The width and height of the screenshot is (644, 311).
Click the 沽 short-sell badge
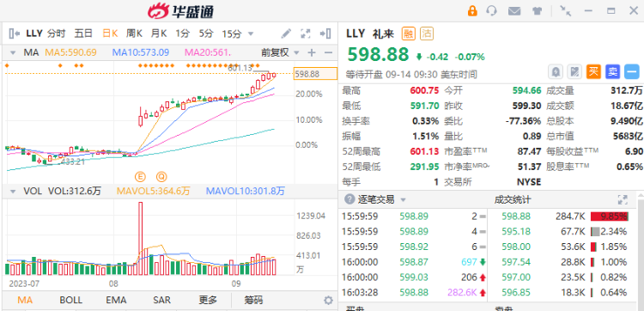tap(427, 34)
